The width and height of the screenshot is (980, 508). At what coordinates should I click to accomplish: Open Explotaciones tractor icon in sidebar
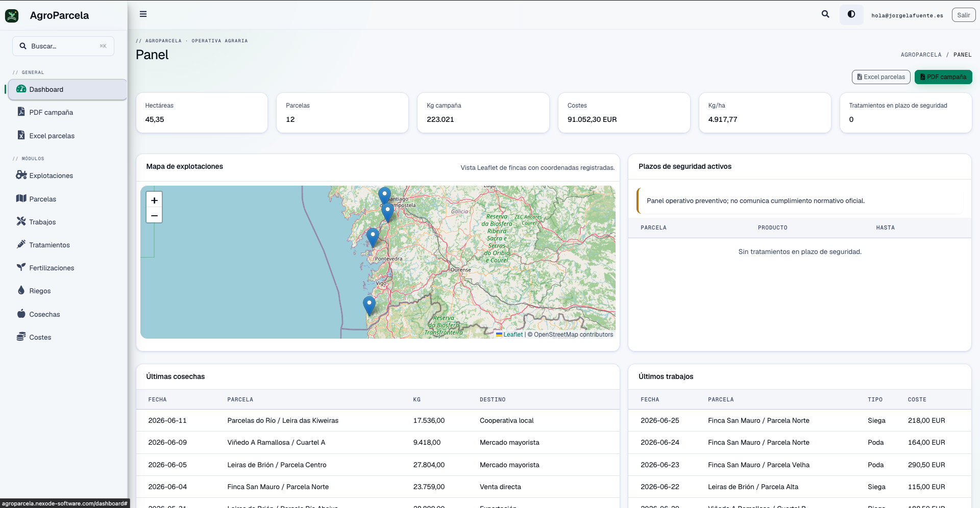(21, 175)
